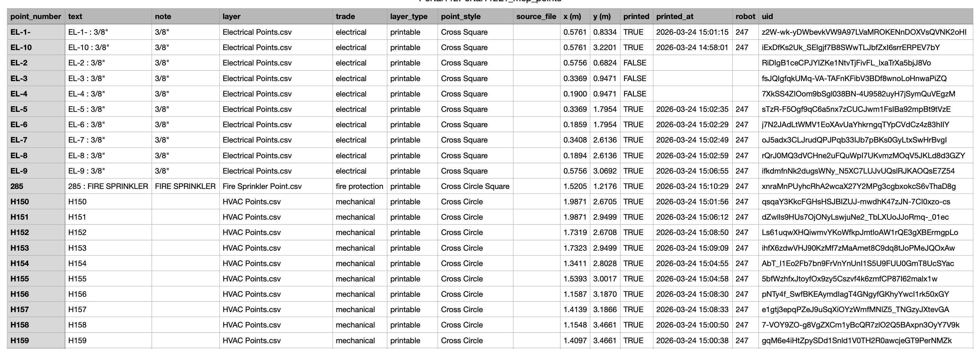This screenshot has width=980, height=349.
Task: Select Fire Sprinkler Point.csv layer cell
Action: [x=276, y=186]
